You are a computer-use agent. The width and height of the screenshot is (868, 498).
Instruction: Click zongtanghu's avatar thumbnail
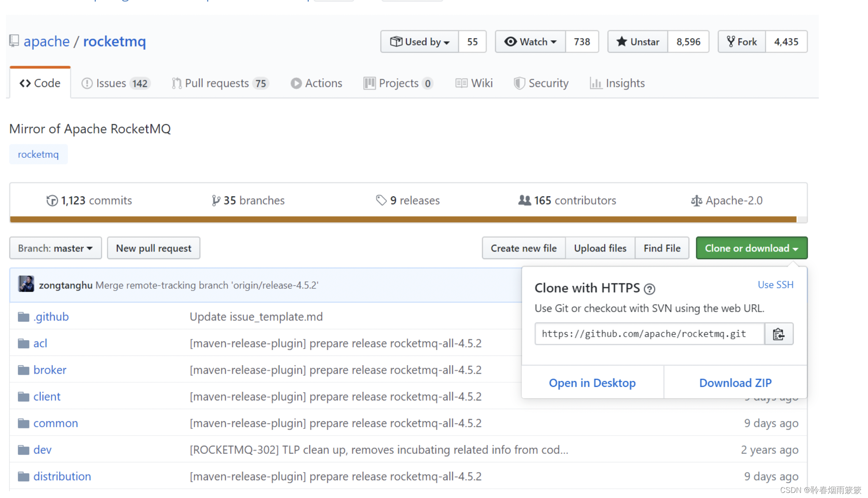click(x=26, y=284)
